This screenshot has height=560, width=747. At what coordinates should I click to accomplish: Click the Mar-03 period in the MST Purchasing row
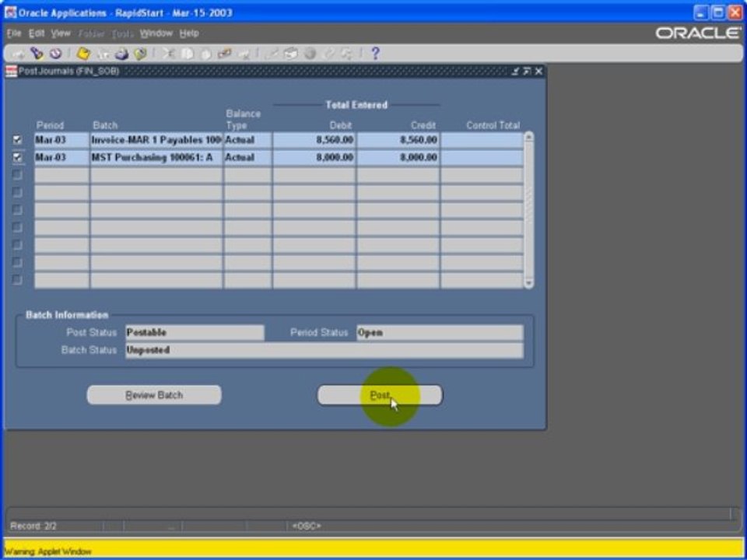61,157
